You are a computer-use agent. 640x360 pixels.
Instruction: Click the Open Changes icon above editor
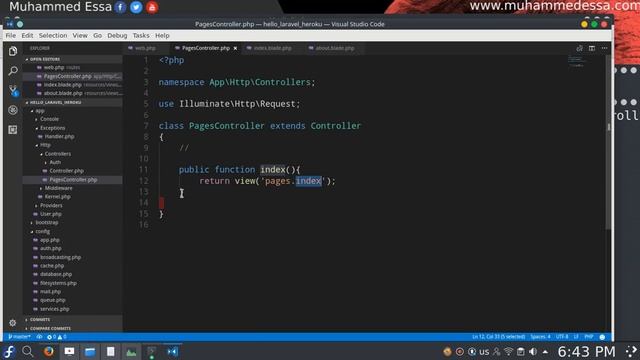(x=579, y=48)
